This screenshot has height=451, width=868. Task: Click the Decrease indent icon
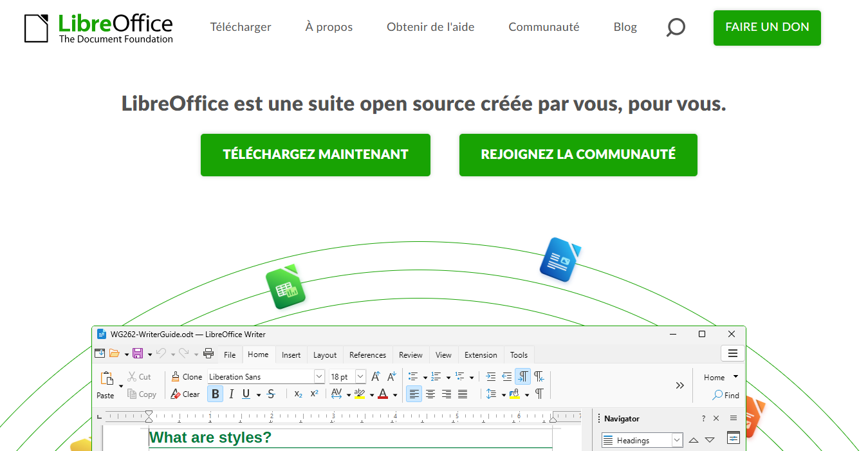click(506, 376)
